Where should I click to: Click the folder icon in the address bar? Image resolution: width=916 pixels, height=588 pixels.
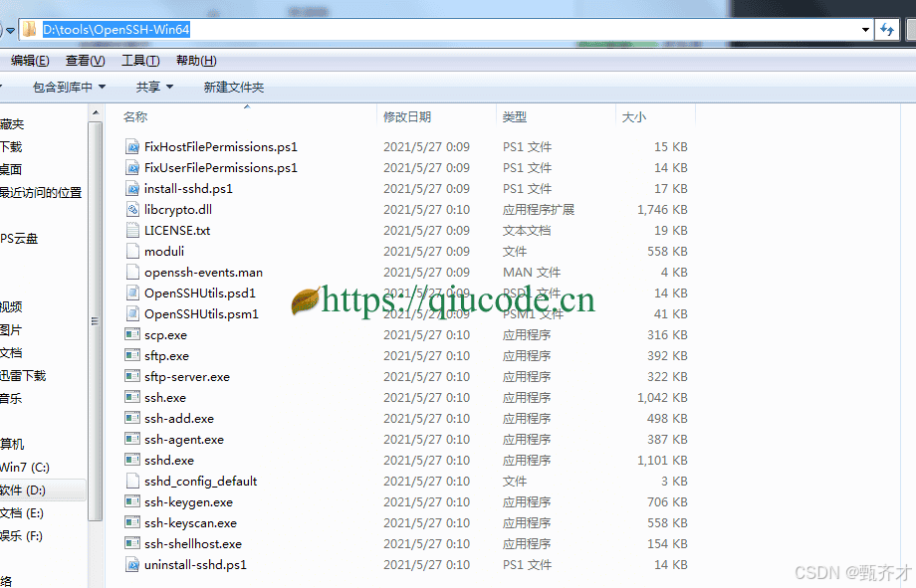[x=30, y=30]
